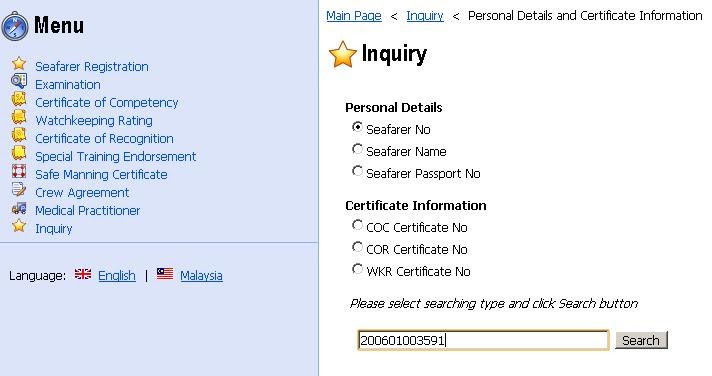Open the Special Training Endorsement menu item
Viewport: 712px width, 376px height.
click(x=115, y=157)
